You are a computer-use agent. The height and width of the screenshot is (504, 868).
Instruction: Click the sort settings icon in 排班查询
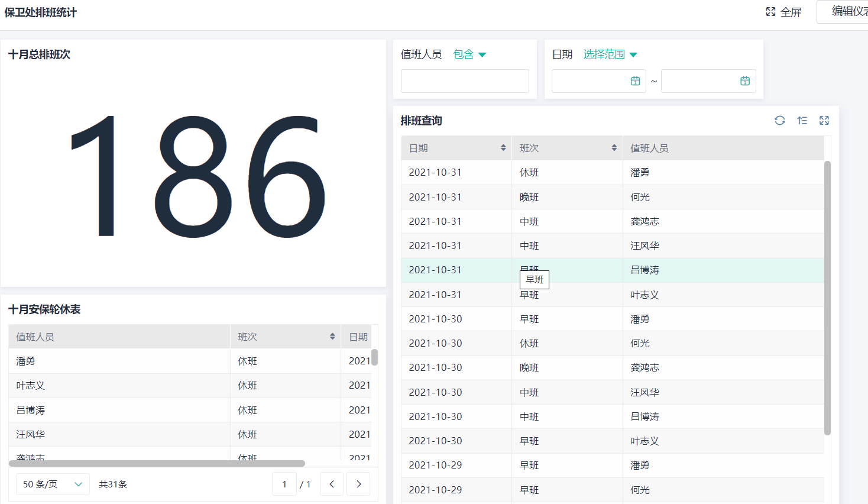pyautogui.click(x=802, y=121)
